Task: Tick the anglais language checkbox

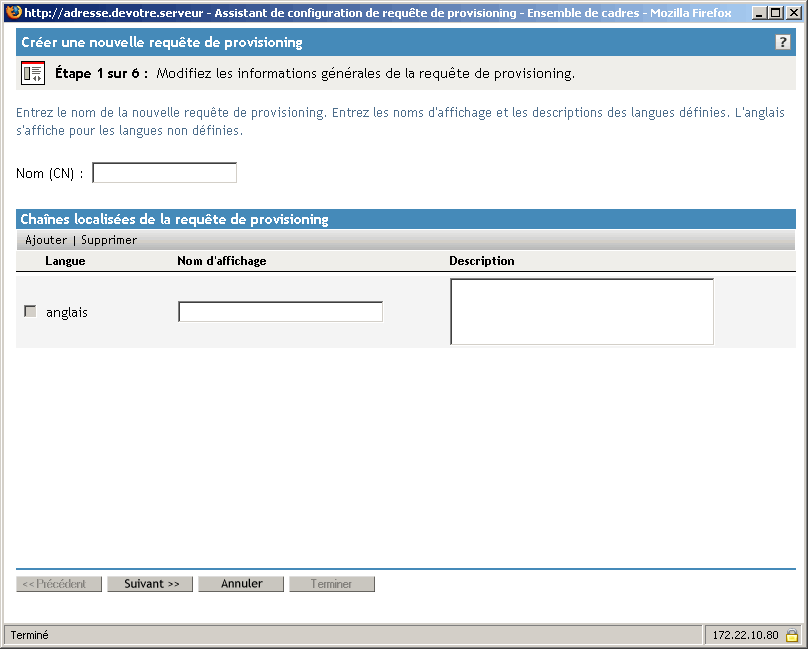Action: tap(30, 311)
